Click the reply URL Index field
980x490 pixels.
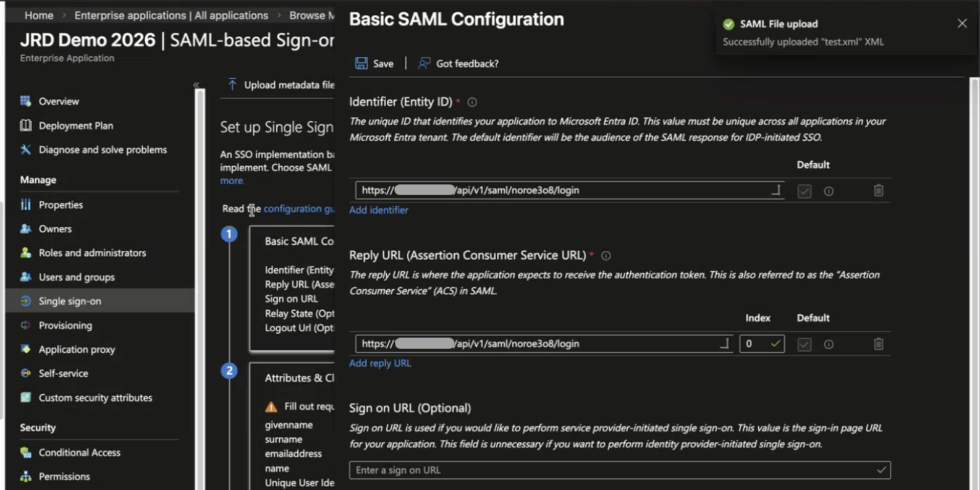point(762,344)
